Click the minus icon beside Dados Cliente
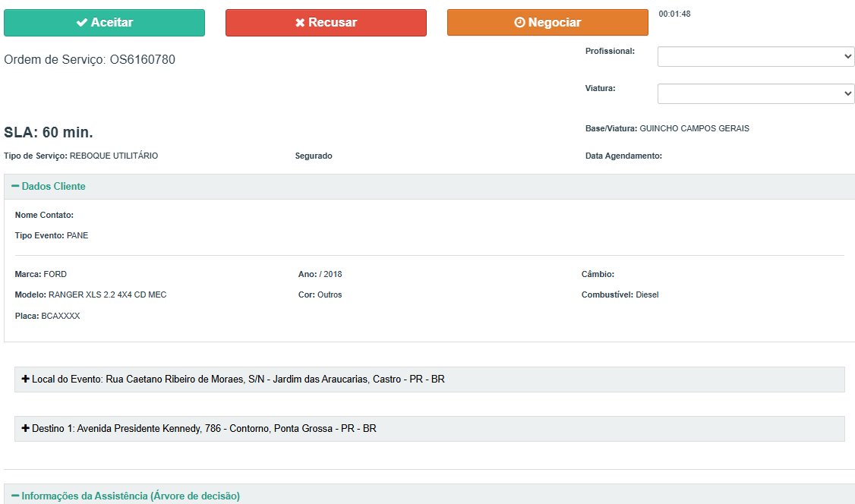This screenshot has height=504, width=855. coord(15,187)
